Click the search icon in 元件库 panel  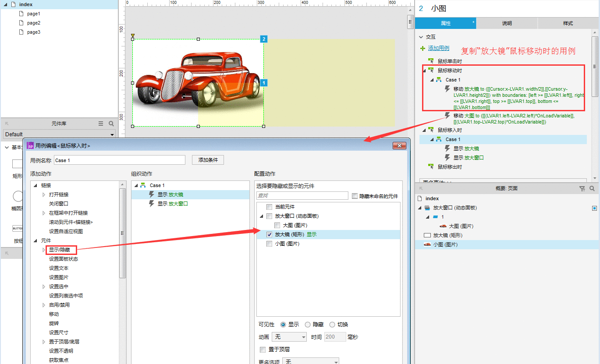[x=111, y=124]
